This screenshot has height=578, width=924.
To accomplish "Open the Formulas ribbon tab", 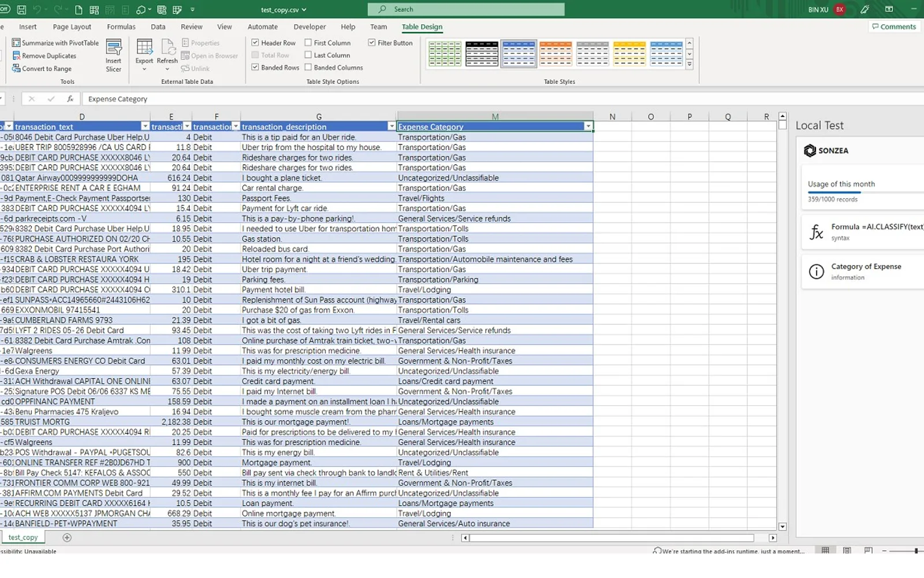I will point(121,27).
